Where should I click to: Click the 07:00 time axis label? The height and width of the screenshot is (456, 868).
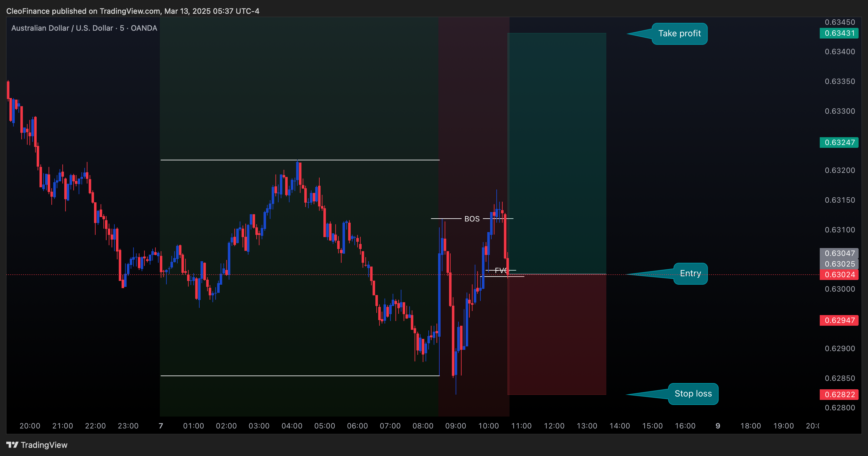point(390,426)
